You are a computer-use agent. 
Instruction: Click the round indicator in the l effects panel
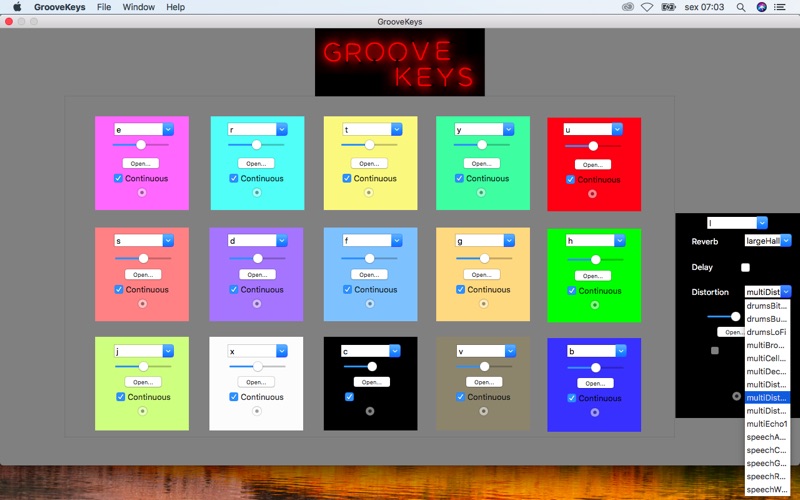click(736, 396)
